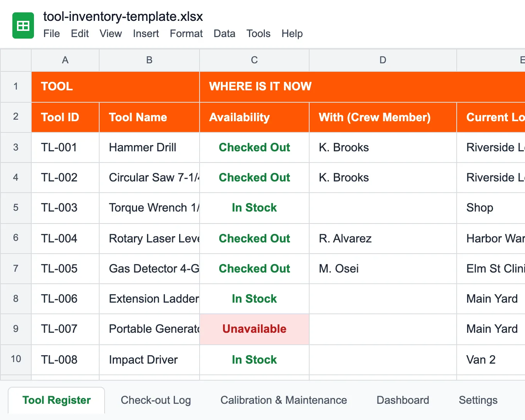Click the Availability header cell

pyautogui.click(x=254, y=117)
